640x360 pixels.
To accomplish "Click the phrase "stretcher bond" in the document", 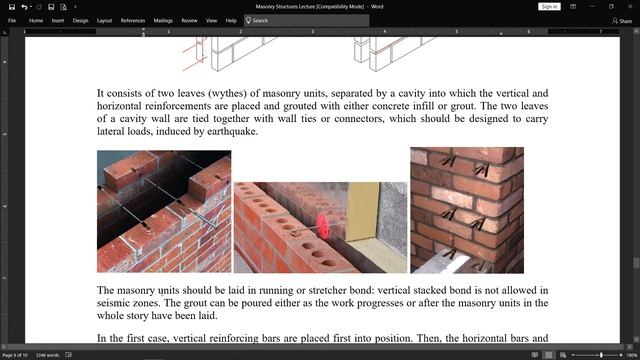I will click(340, 291).
